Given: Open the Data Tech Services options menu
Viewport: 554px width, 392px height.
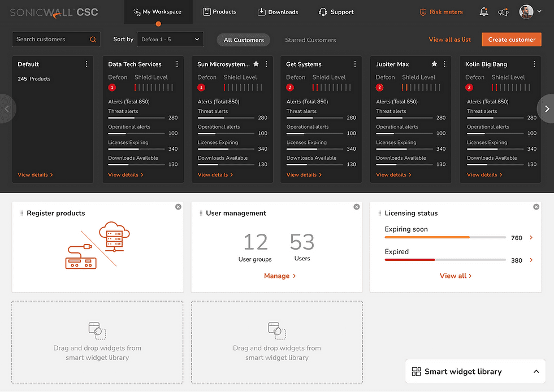Looking at the screenshot, I should click(x=177, y=64).
